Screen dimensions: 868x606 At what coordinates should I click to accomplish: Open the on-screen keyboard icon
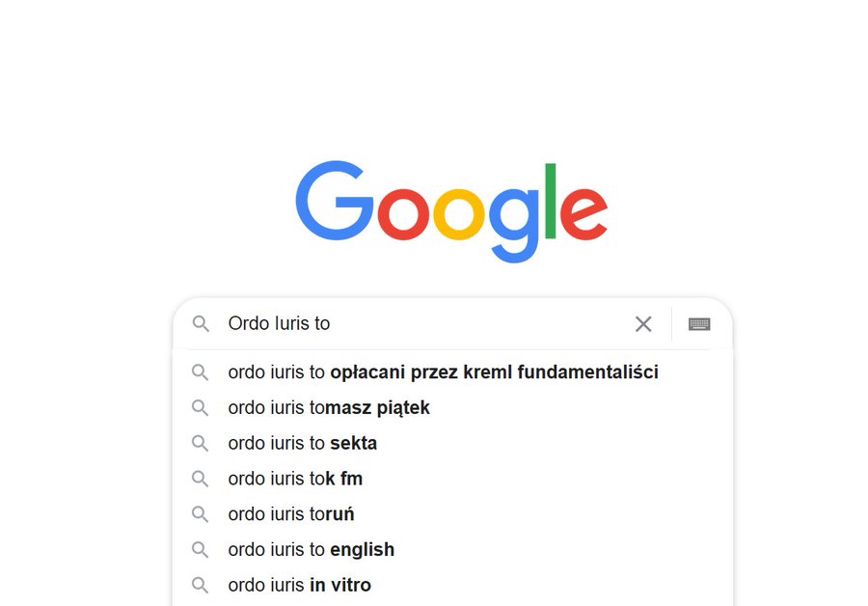click(699, 324)
